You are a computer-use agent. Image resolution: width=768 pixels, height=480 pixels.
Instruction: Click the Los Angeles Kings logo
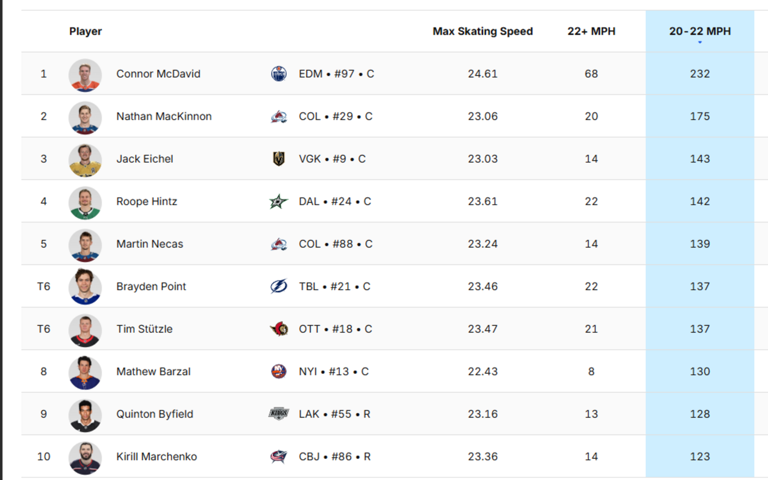(279, 414)
